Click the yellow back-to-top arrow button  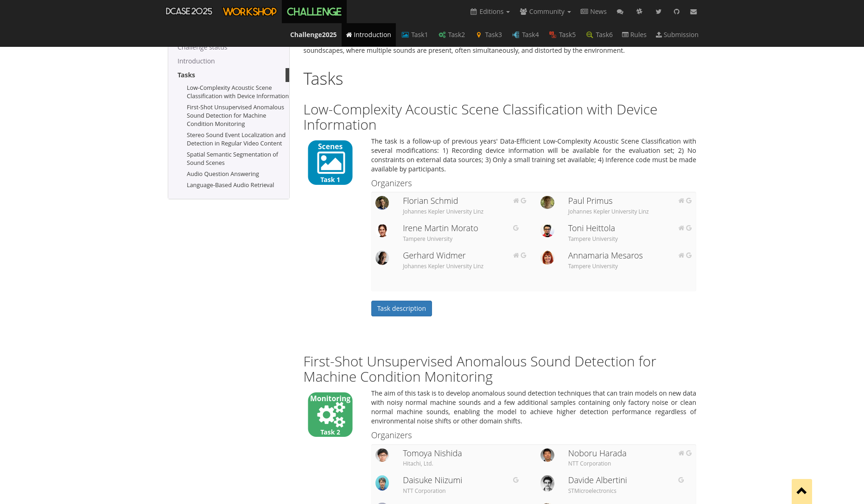(x=801, y=491)
